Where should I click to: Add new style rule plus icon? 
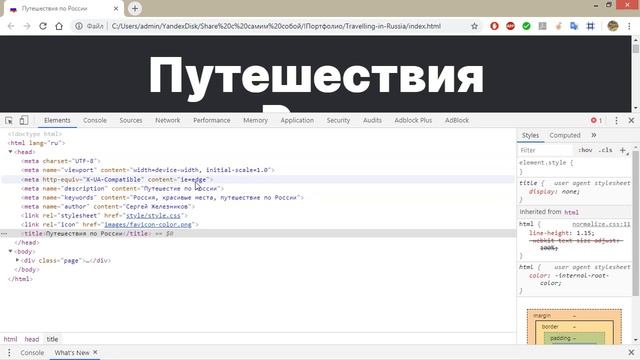pyautogui.click(x=623, y=150)
